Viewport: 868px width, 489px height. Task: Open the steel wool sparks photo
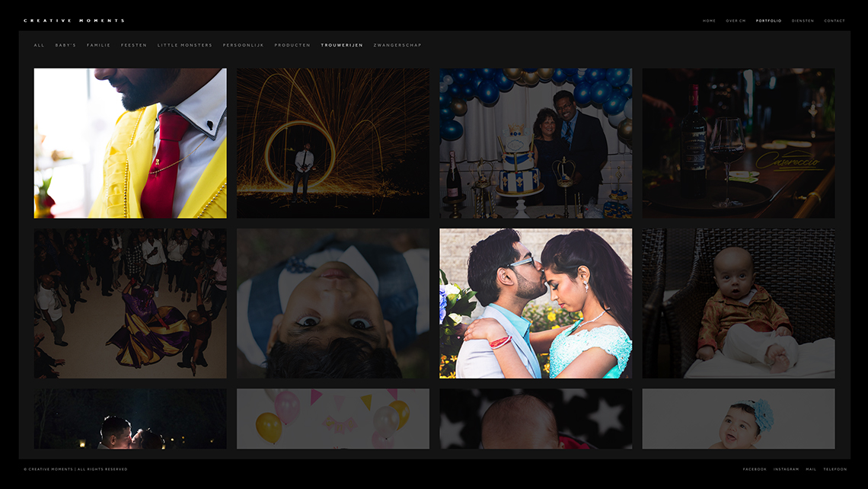333,143
